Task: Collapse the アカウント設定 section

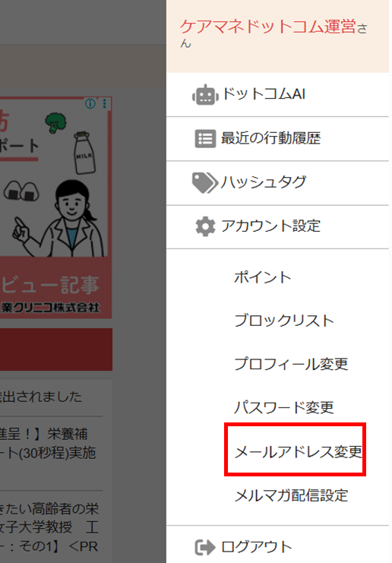Action: point(277,227)
